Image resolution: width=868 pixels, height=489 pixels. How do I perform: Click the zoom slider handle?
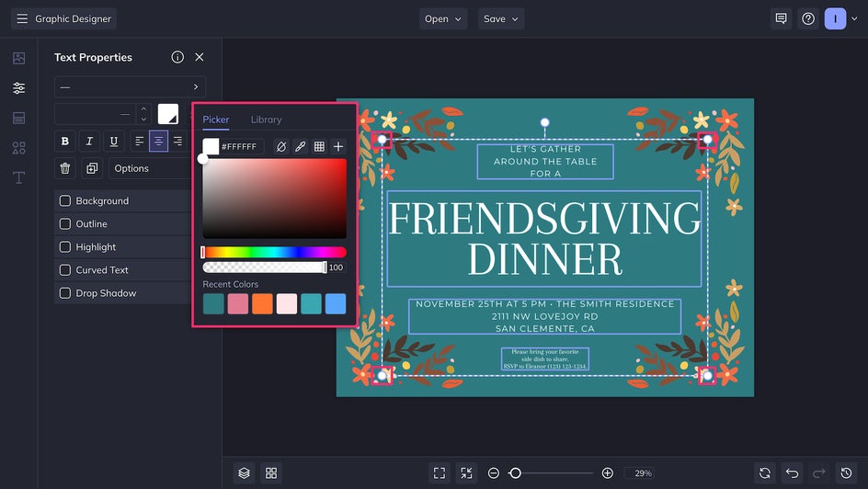coord(515,473)
